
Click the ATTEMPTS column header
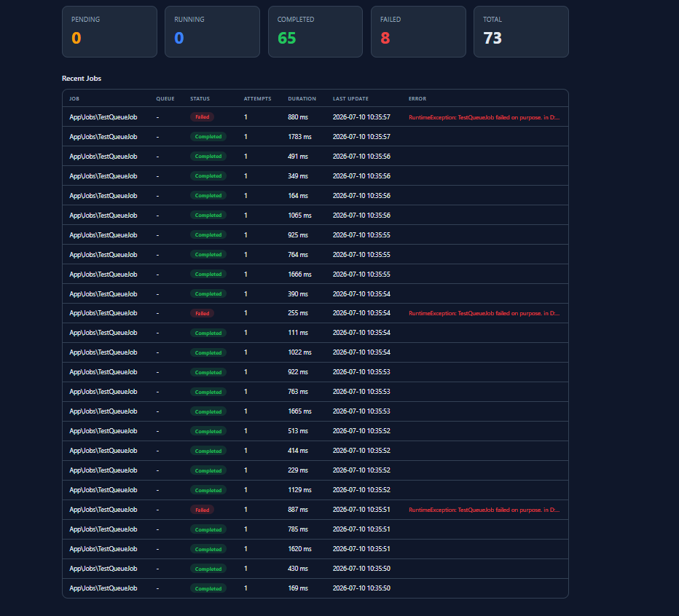point(257,99)
